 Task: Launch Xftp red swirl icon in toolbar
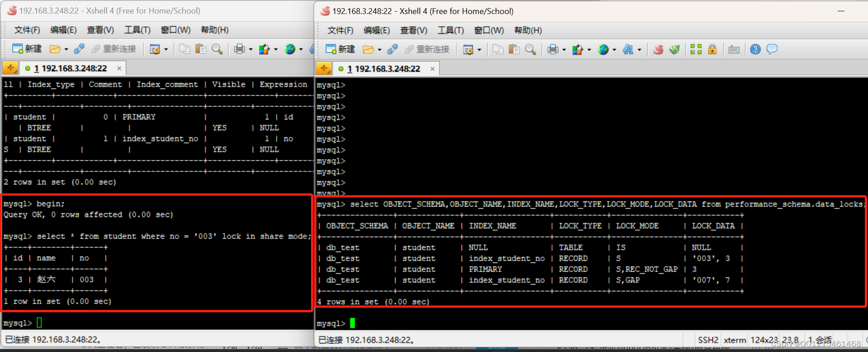[x=658, y=49]
